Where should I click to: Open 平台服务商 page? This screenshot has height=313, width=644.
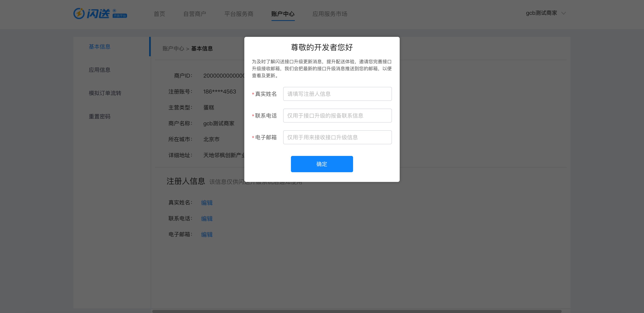[239, 14]
